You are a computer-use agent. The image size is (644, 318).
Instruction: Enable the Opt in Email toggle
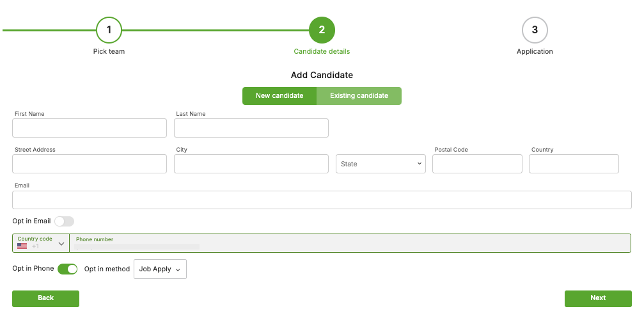pyautogui.click(x=65, y=221)
